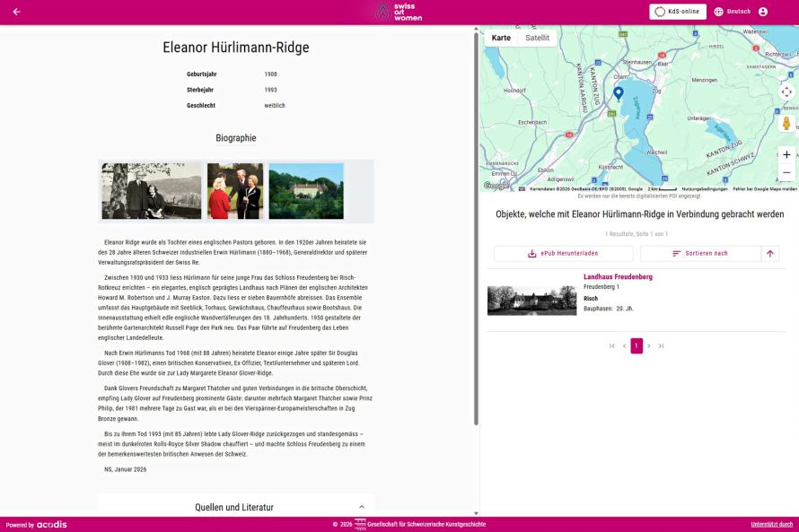Click the map keyboard shortcuts icon
Screen dimensions: 799x532
click(x=522, y=189)
